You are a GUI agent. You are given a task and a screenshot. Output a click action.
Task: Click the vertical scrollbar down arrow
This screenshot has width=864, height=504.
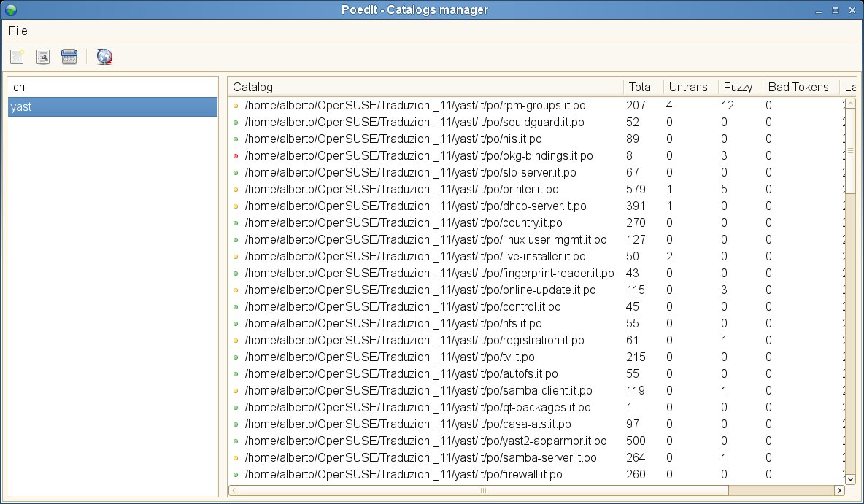click(849, 479)
